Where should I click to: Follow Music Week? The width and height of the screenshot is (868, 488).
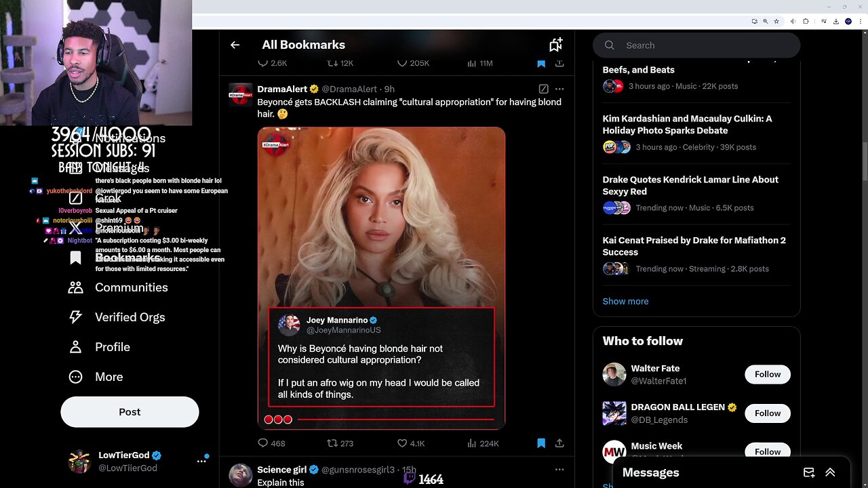point(768,451)
